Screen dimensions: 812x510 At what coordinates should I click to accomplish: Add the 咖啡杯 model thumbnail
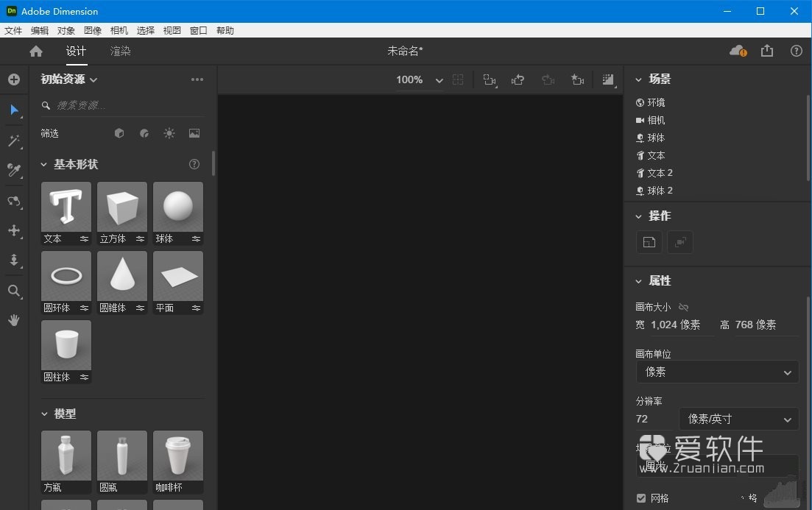click(x=178, y=456)
